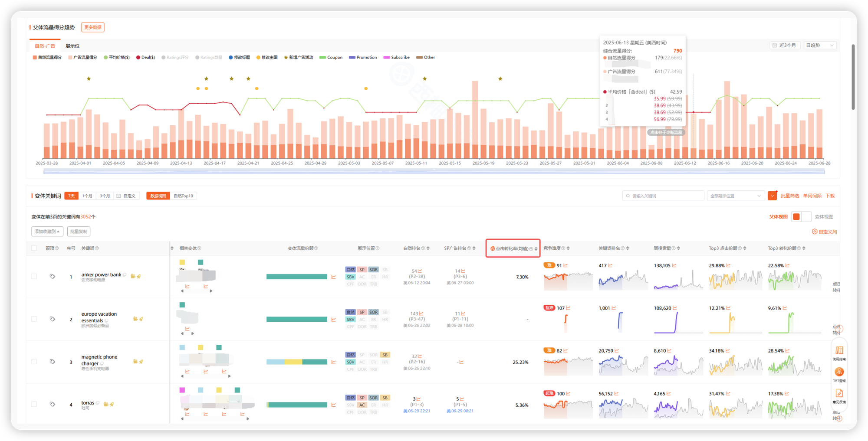Click the 批量复制 button
The image size is (868, 441).
click(x=79, y=232)
